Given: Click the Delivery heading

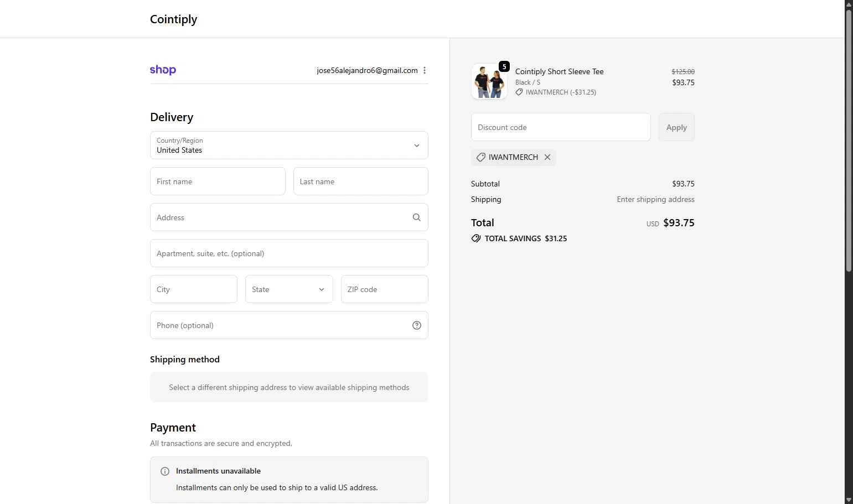Looking at the screenshot, I should tap(172, 117).
